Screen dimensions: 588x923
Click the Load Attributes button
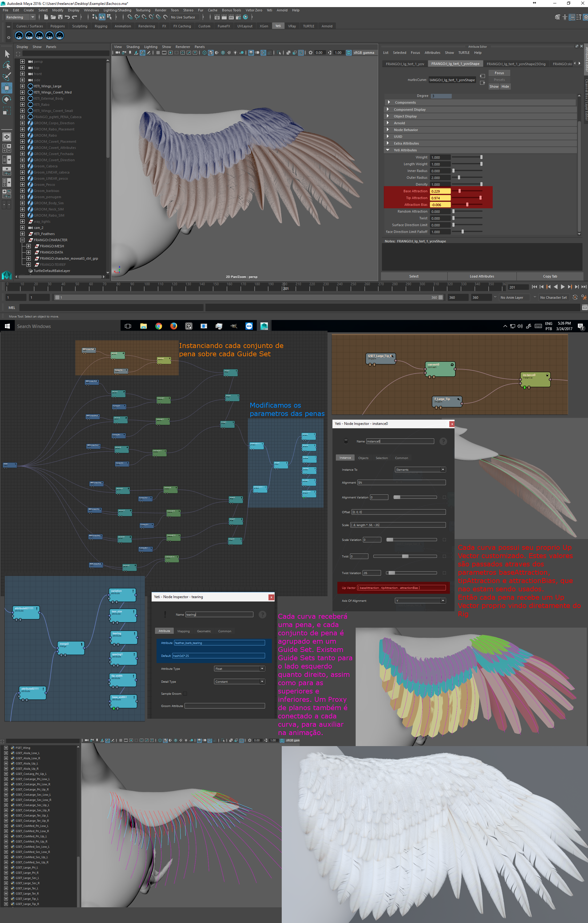pyautogui.click(x=482, y=276)
